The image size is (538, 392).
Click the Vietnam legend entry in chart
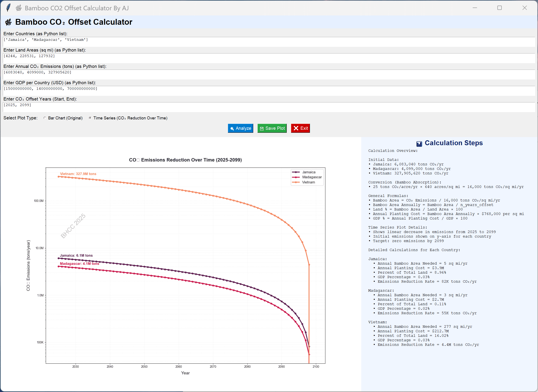coord(308,182)
